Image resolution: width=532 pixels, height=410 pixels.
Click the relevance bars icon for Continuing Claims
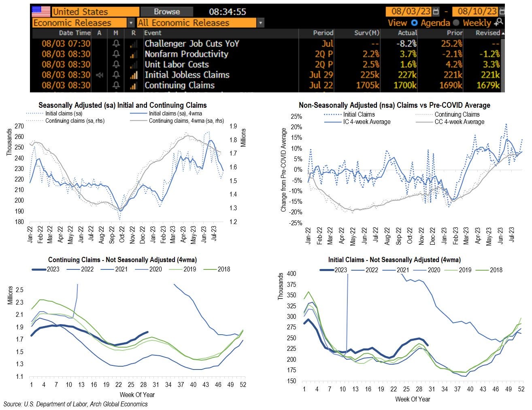133,85
